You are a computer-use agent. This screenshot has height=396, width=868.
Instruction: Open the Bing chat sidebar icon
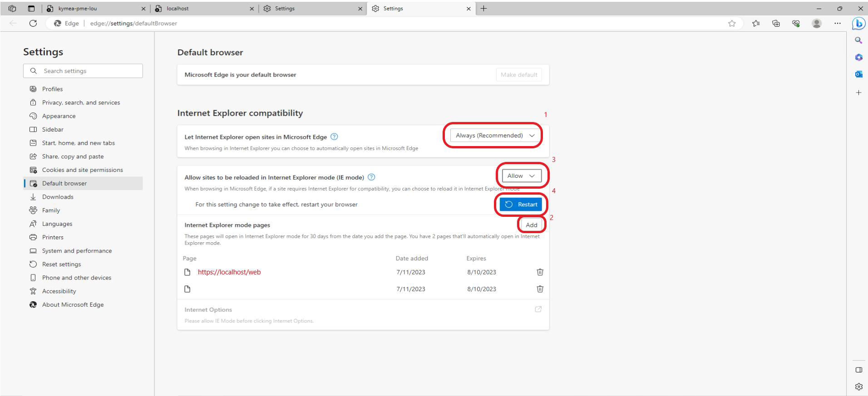pos(858,23)
